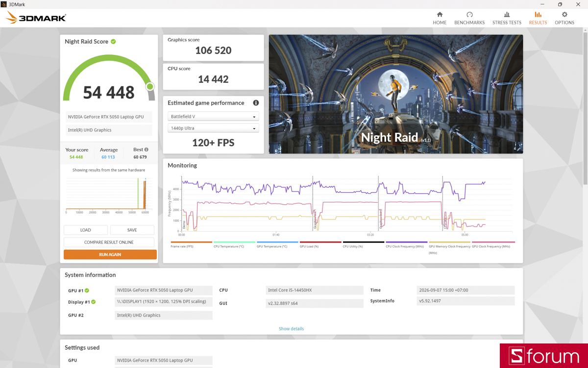Click the orange RUN AGAIN button
The height and width of the screenshot is (368, 588).
click(110, 255)
